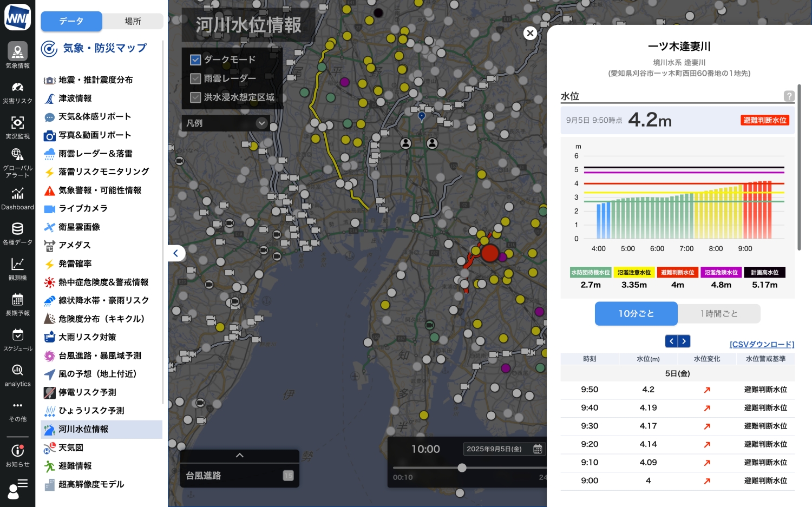
Task: Expand the 台風進路 panel with up chevron
Action: click(x=239, y=456)
